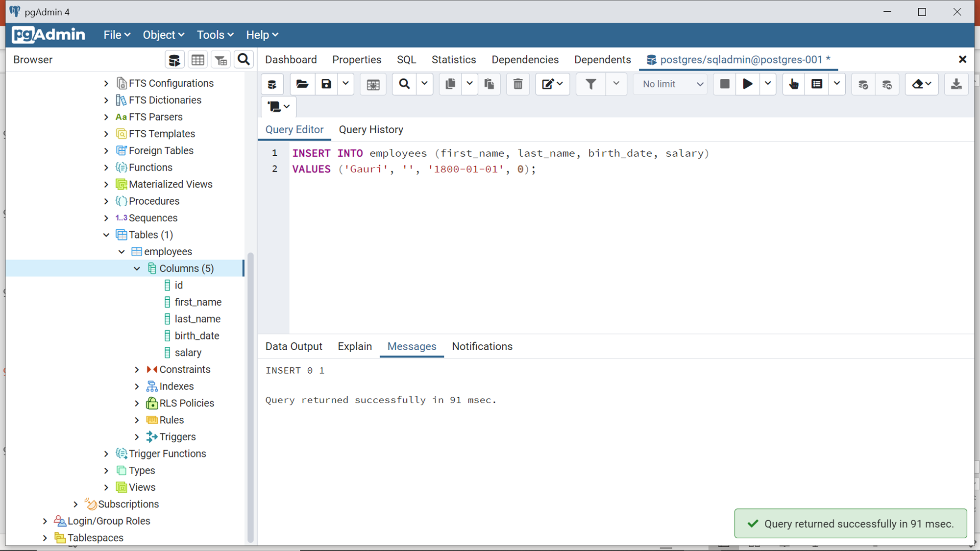Open the execute options dropdown arrow
The image size is (980, 551).
[768, 84]
